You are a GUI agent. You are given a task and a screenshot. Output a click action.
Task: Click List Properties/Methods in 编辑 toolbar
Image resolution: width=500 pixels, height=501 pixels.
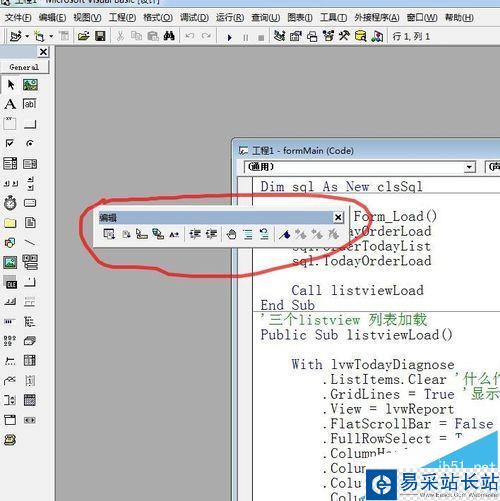tap(109, 234)
